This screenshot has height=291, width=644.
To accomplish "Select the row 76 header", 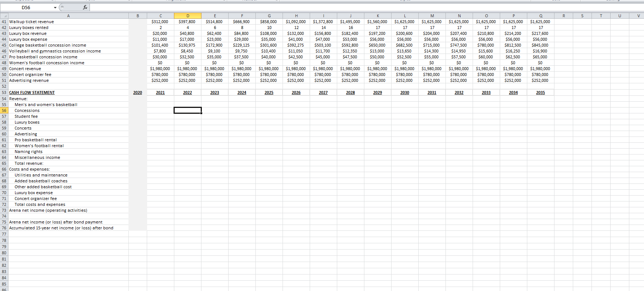I will (x=4, y=228).
